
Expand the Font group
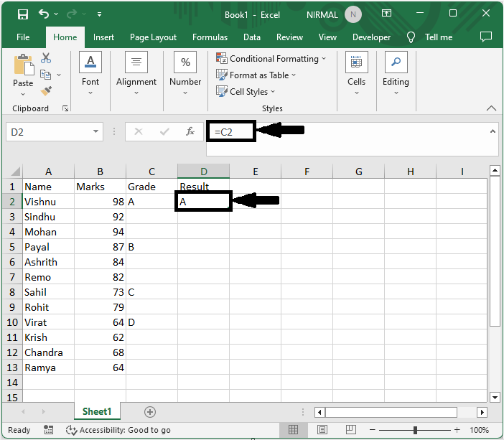click(90, 75)
